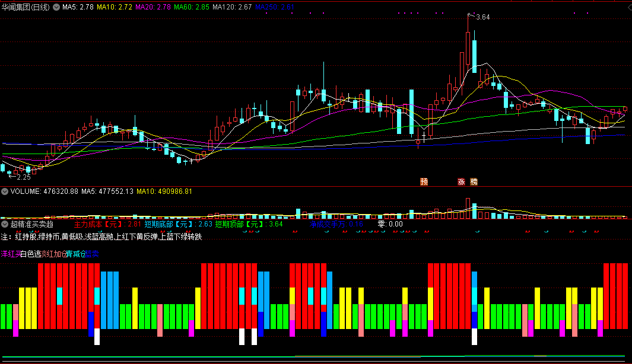Click 短期顶部【元】: 3.64 value
This screenshot has height=364, width=632.
pyautogui.click(x=249, y=224)
